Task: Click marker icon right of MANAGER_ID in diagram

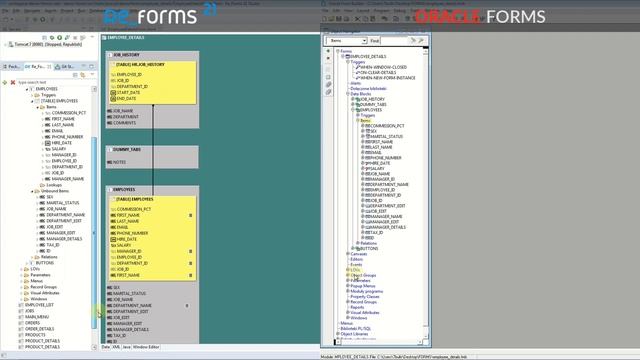Action: coord(190,251)
